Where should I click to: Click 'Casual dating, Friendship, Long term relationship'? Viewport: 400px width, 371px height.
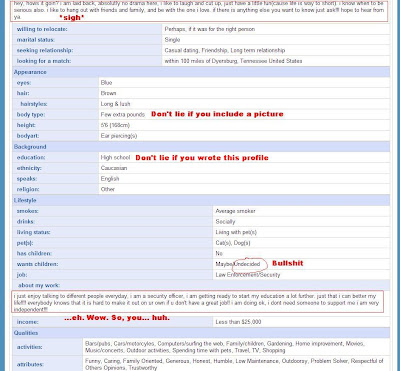[225, 51]
